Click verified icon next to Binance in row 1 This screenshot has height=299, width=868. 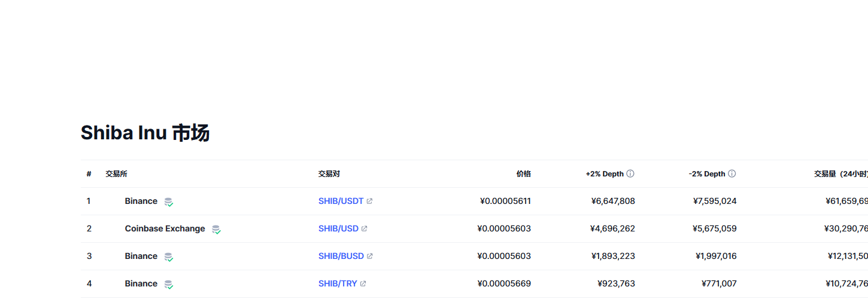tap(169, 202)
